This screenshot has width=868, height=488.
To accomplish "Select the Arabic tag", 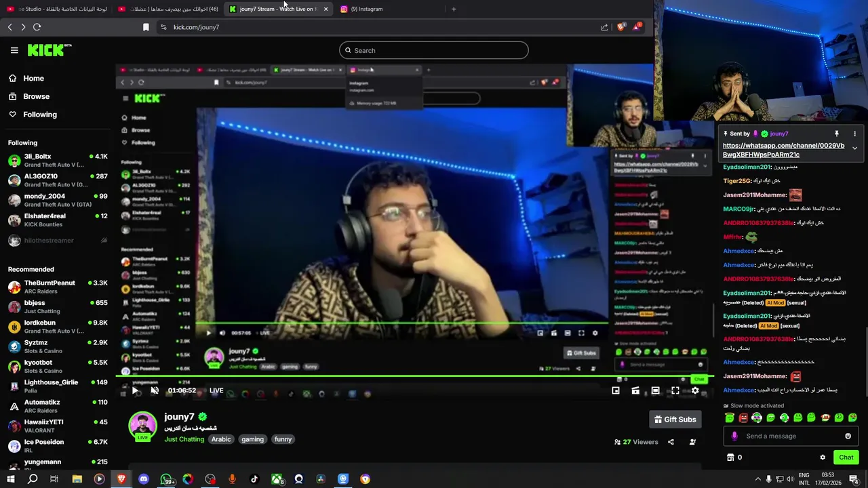I will [x=221, y=439].
